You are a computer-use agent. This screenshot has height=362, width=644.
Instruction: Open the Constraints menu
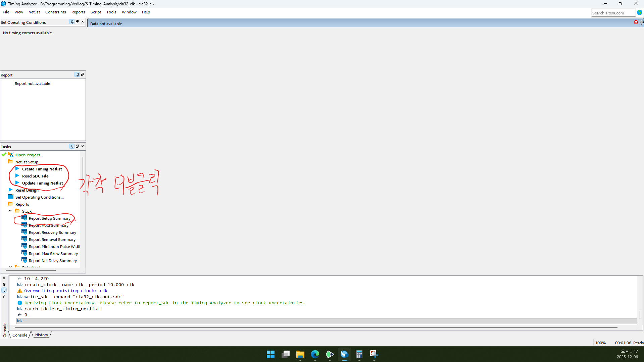[55, 12]
